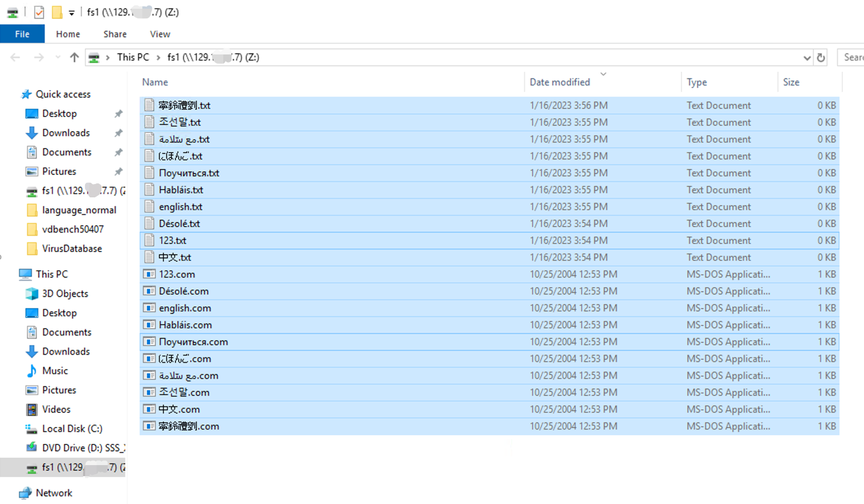This screenshot has width=864, height=504.
Task: Open Desktop under Quick access
Action: 59,114
